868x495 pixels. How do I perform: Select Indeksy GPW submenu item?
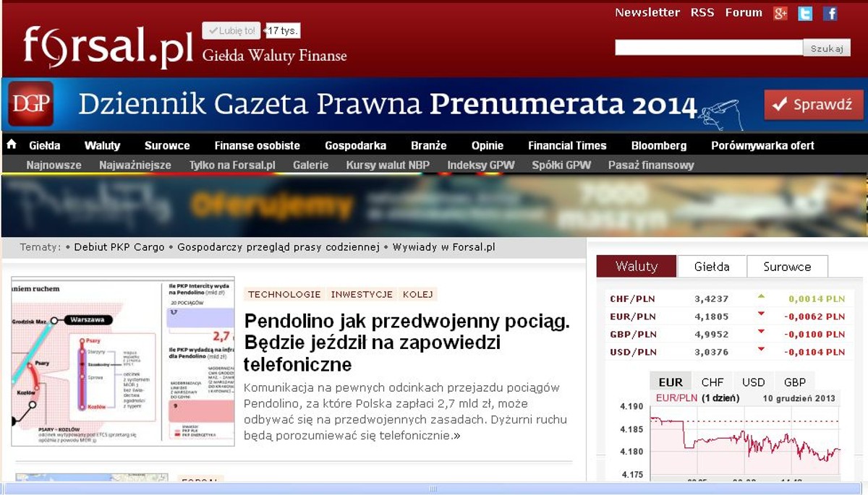(481, 165)
